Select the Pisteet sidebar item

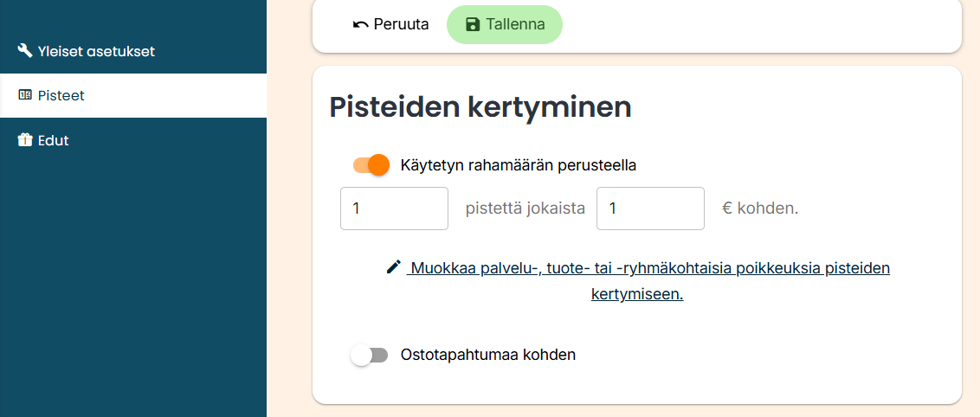point(61,95)
